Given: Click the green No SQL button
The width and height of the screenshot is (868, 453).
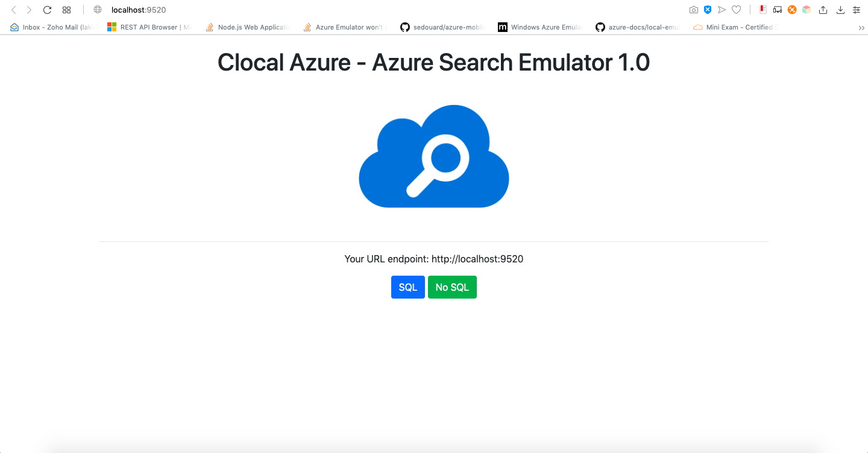Looking at the screenshot, I should click(452, 287).
